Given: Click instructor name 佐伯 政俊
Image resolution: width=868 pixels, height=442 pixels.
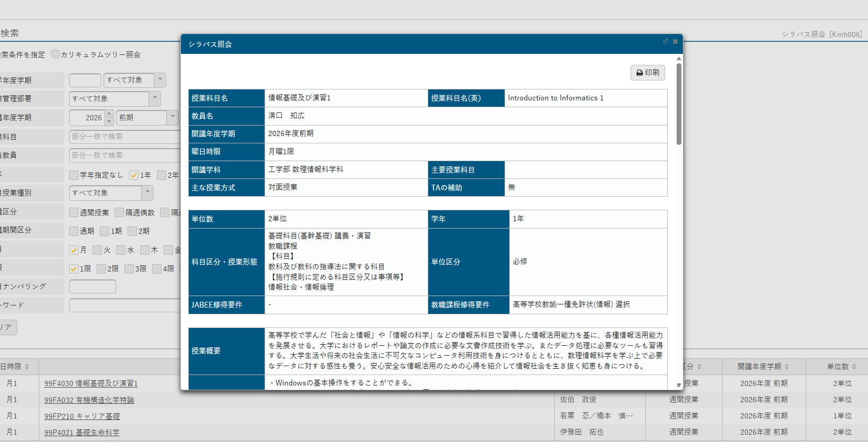Looking at the screenshot, I should (578, 400).
